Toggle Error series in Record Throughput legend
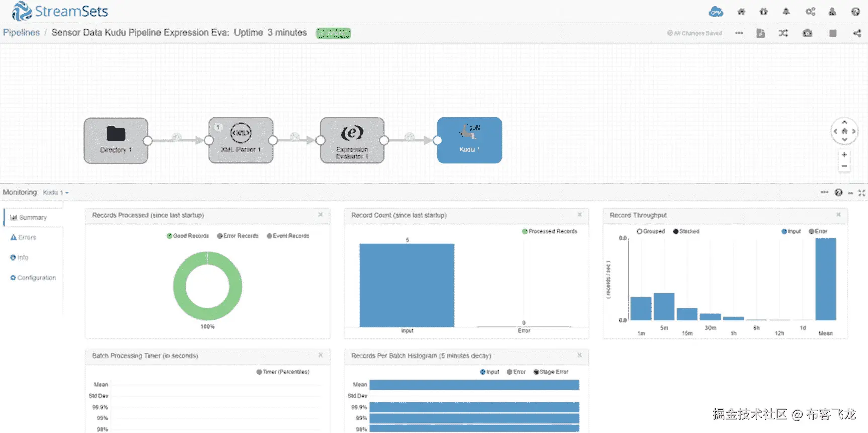868x433 pixels. click(818, 231)
